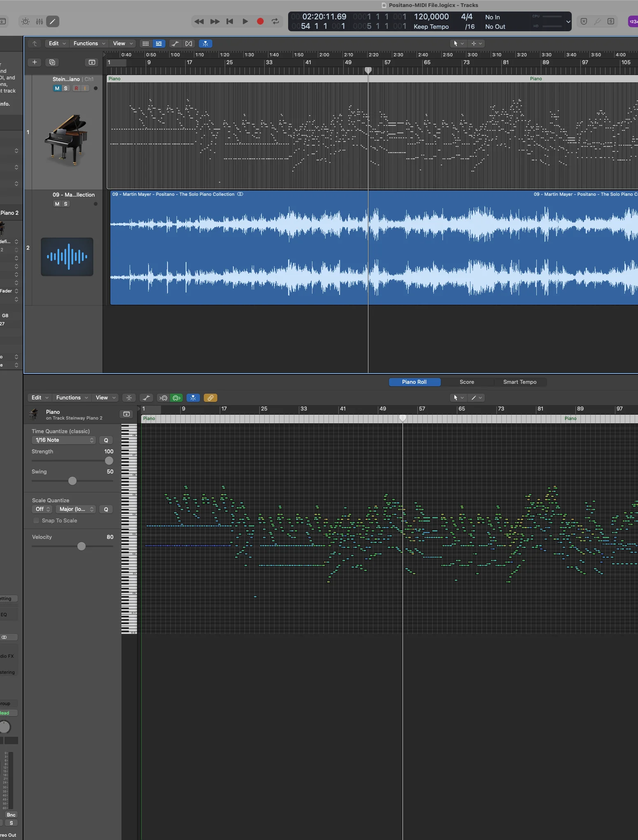The height and width of the screenshot is (840, 638).
Task: Toggle Catch Playhead in the Tracks toolbar
Action: [205, 44]
